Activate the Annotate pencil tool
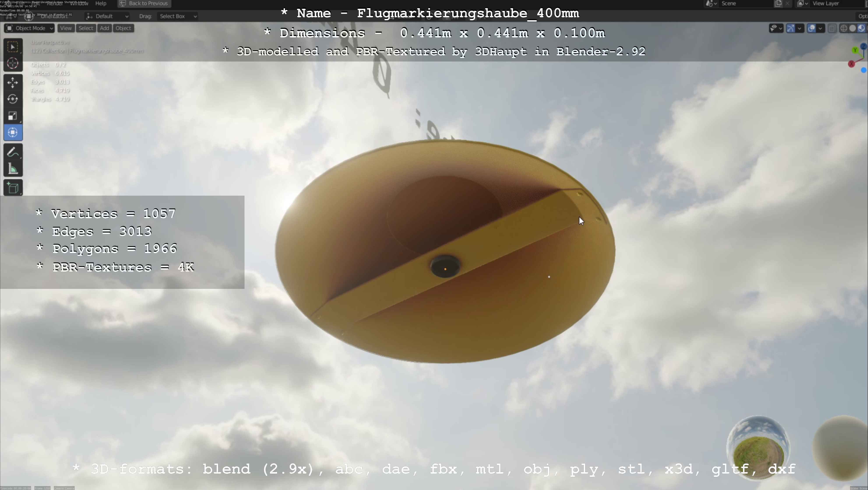Viewport: 868px width, 490px height. [13, 153]
